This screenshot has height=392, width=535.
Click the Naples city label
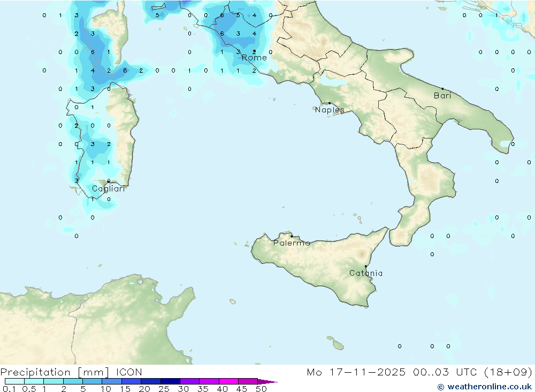pyautogui.click(x=330, y=110)
